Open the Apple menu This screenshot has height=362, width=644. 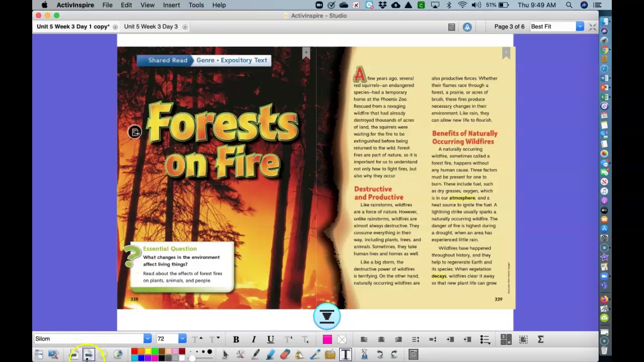pos(44,5)
